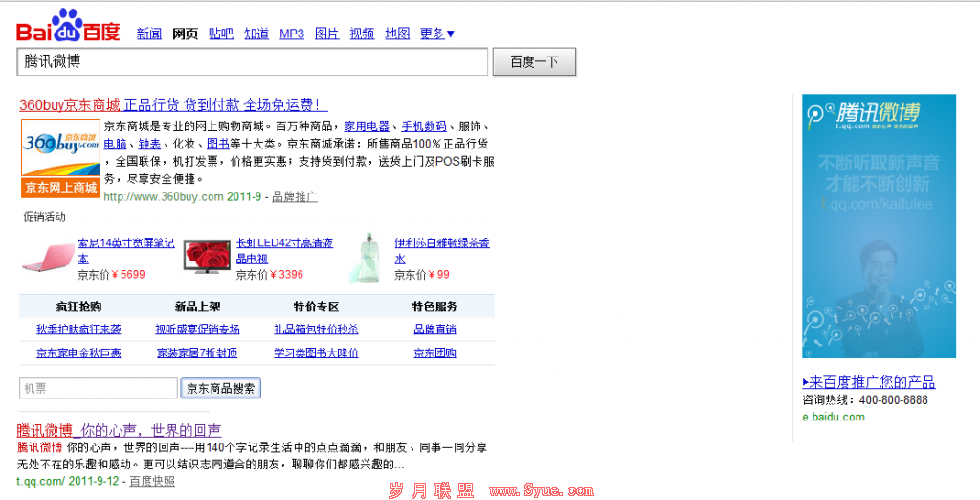Click the 咨询热线 400-800-8888 text

[x=865, y=399]
